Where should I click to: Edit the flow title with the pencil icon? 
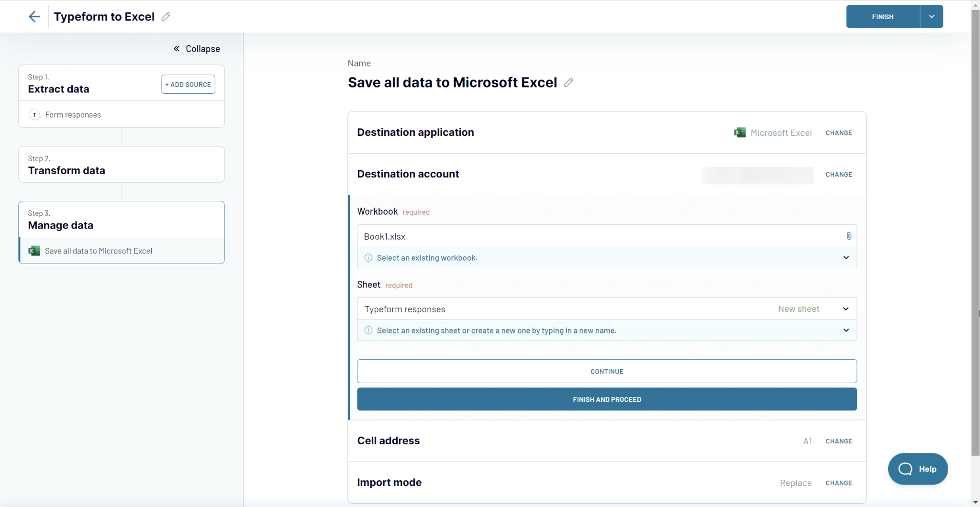click(x=166, y=17)
